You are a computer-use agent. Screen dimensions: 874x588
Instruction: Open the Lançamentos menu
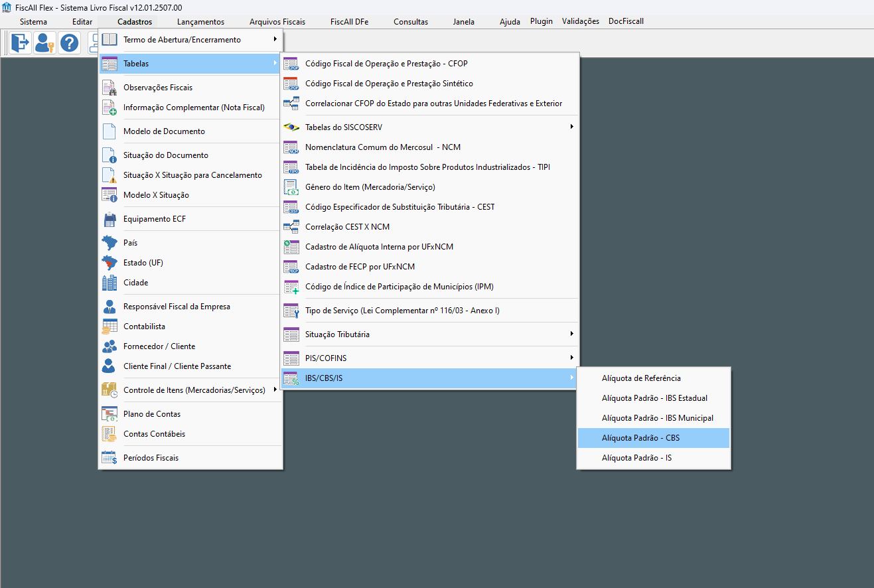pyautogui.click(x=201, y=22)
